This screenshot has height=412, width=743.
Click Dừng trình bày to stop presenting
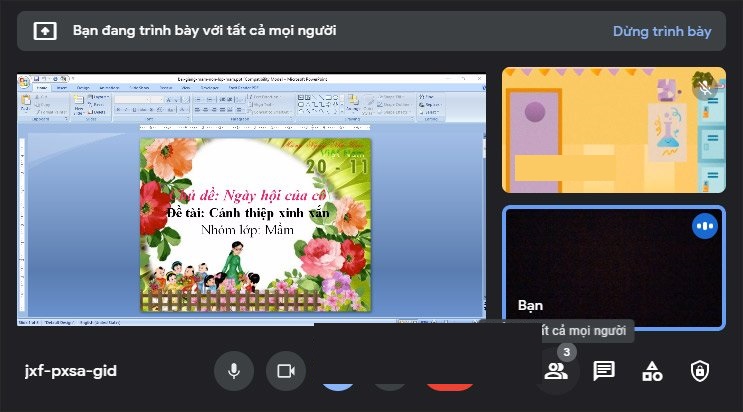click(662, 31)
